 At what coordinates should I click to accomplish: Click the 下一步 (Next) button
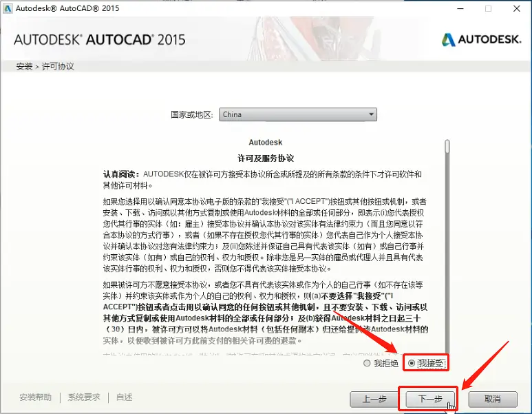pyautogui.click(x=430, y=399)
